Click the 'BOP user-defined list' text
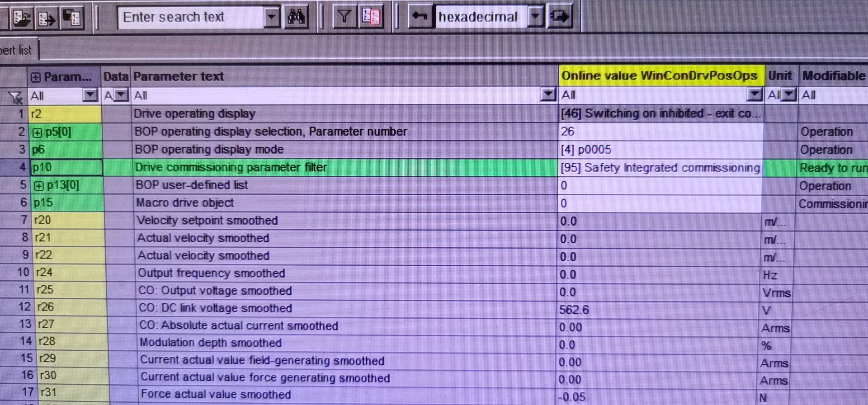Image resolution: width=868 pixels, height=405 pixels. [192, 185]
